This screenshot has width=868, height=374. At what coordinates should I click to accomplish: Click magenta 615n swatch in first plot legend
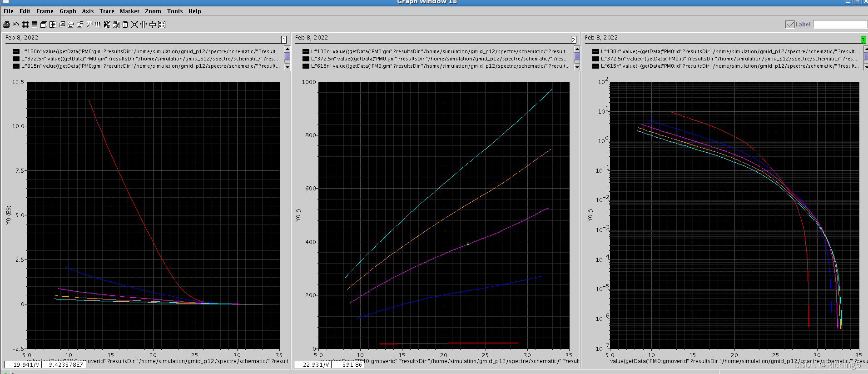tap(16, 66)
